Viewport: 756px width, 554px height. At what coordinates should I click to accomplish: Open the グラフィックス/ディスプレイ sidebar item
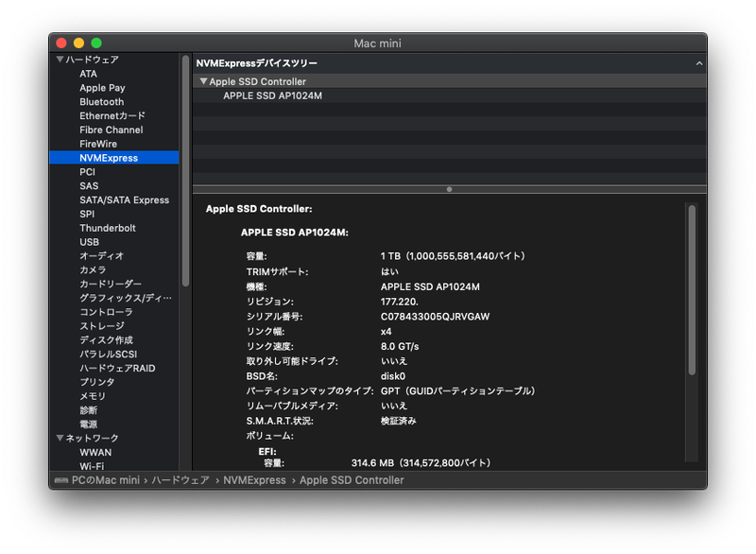125,298
